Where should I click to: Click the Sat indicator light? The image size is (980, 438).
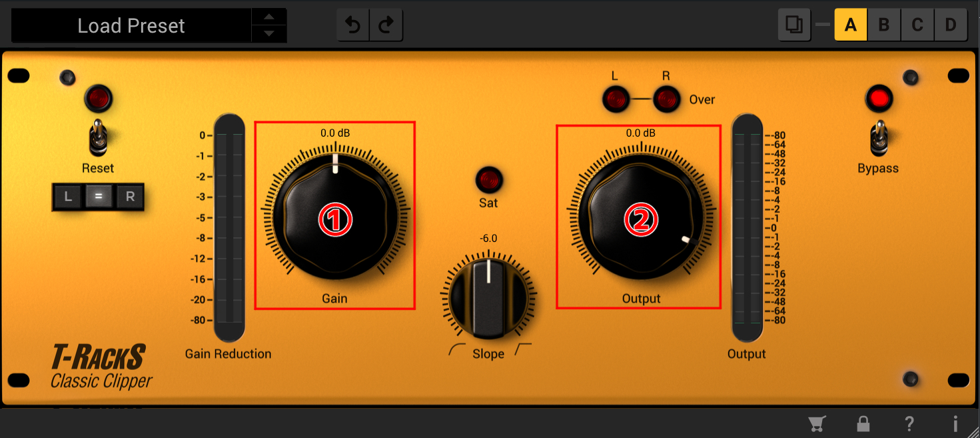coord(488,180)
